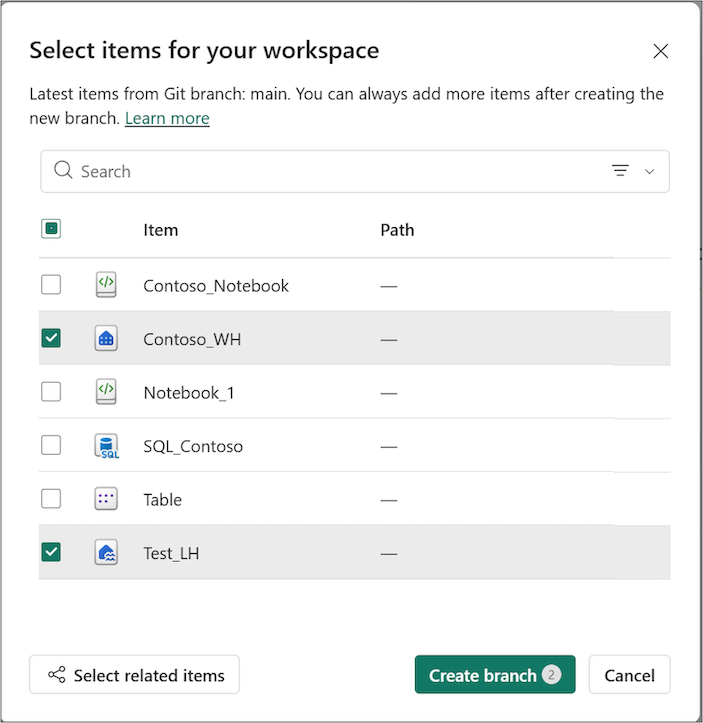This screenshot has width=703, height=723.
Task: Click Select related items button
Action: pos(135,675)
